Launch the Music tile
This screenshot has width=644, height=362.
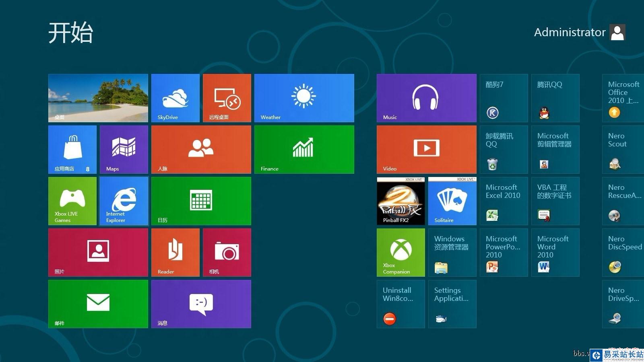click(427, 98)
